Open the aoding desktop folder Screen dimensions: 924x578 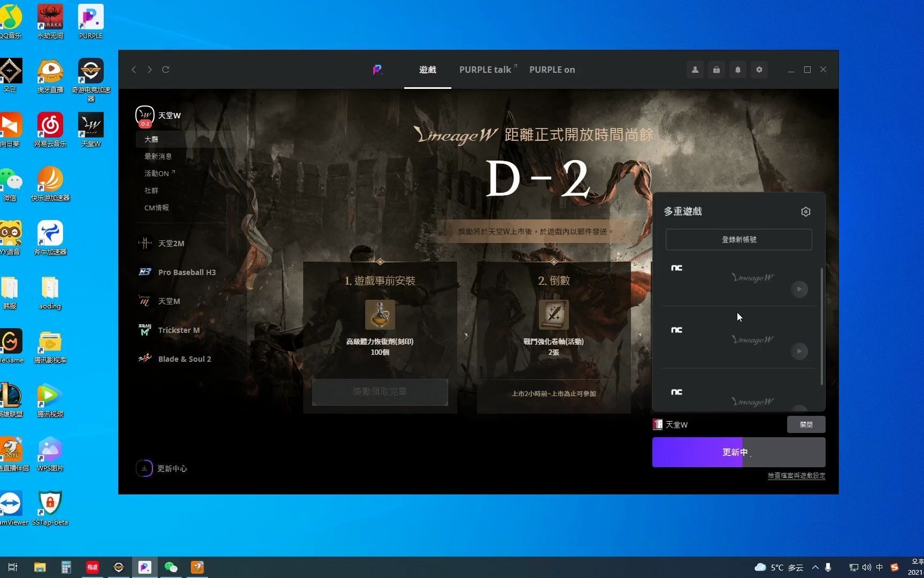click(x=50, y=293)
